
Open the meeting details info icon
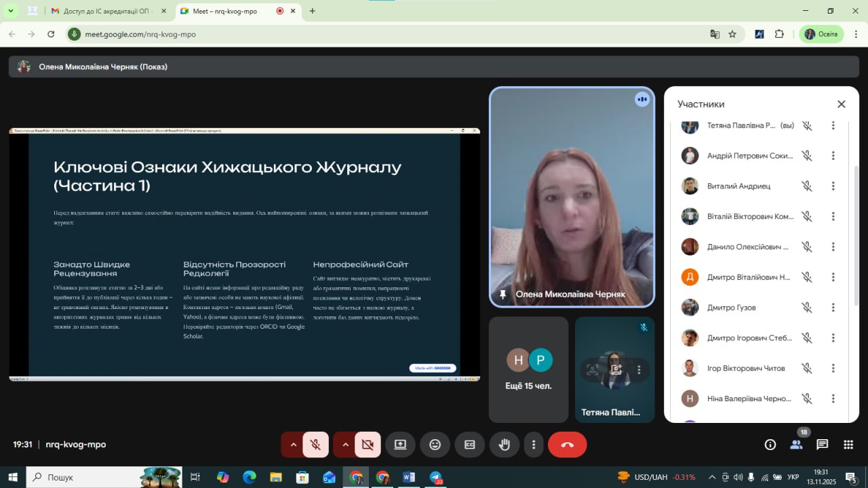[770, 445]
